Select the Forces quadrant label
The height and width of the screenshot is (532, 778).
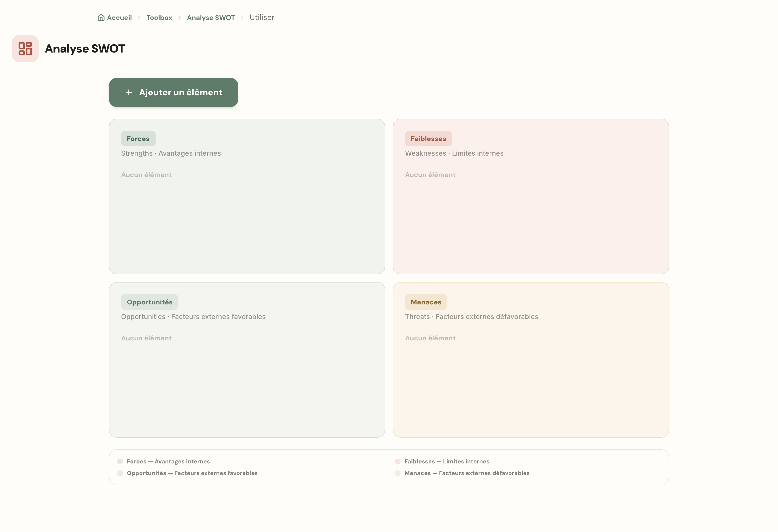tap(138, 139)
